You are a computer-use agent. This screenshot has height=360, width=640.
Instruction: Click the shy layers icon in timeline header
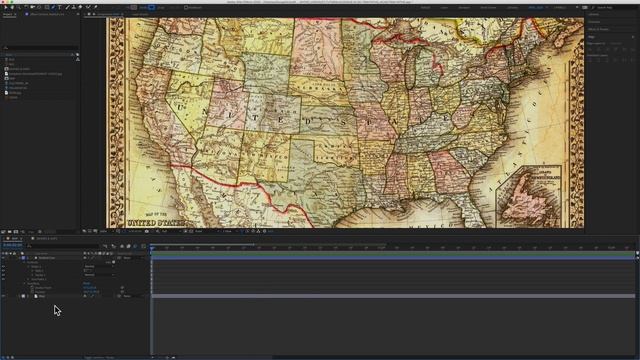[x=122, y=246]
